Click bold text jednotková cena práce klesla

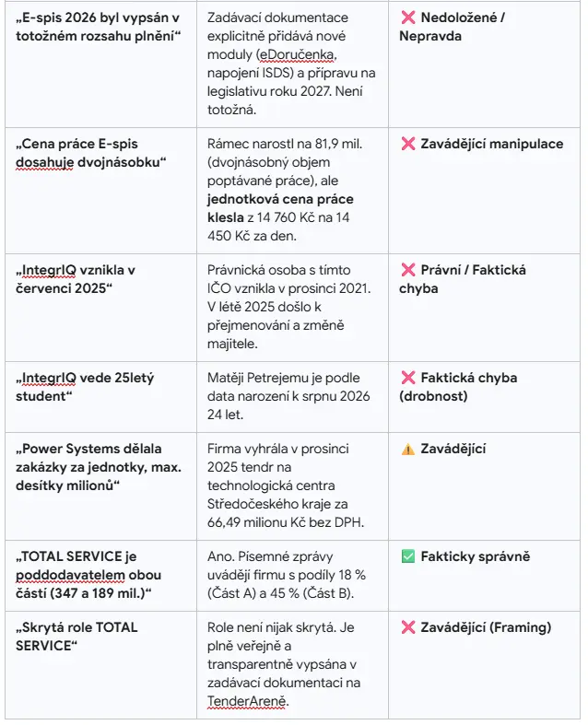point(280,208)
